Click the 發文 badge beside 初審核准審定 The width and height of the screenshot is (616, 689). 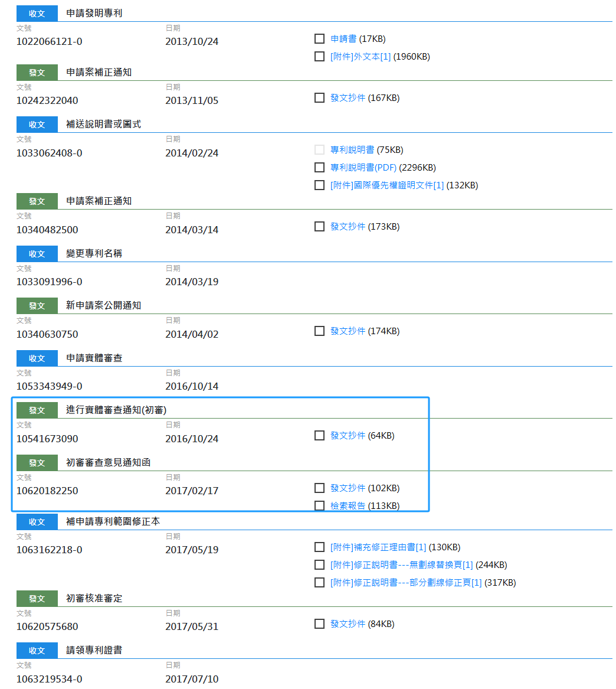coord(37,598)
